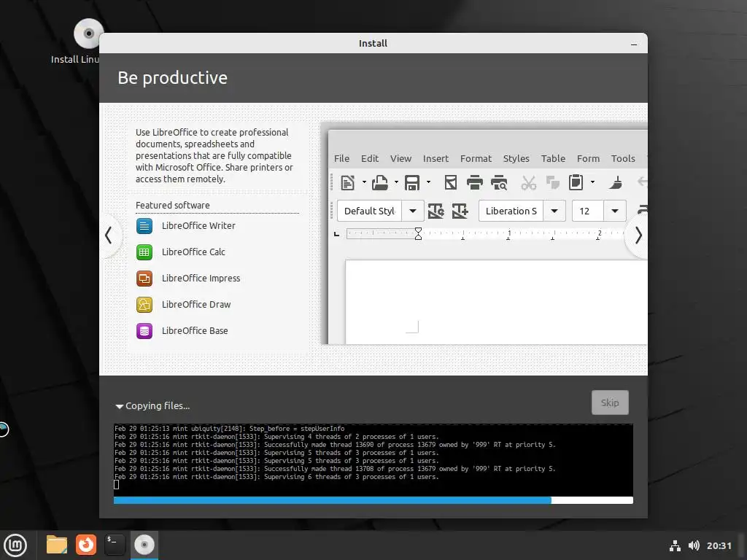Expand the Open file dropdown arrow
This screenshot has height=560, width=747.
tap(396, 182)
